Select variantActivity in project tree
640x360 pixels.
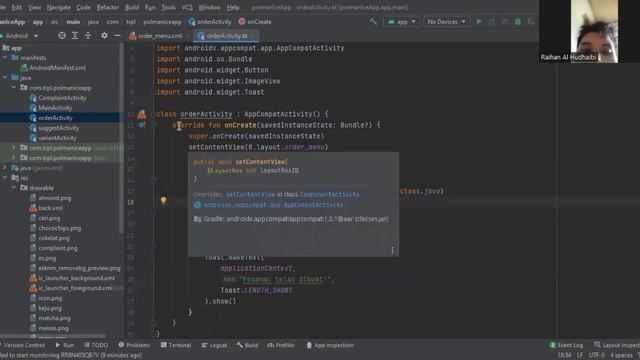[x=57, y=138]
